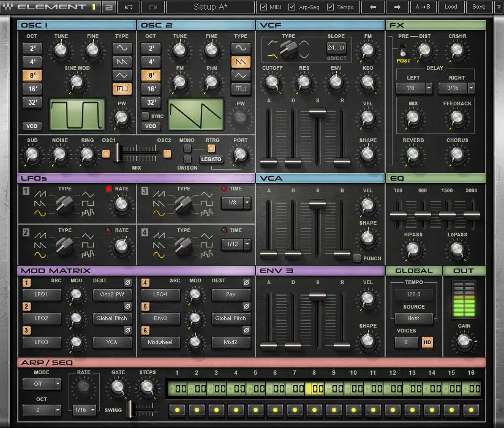
Task: Open the ARP mode dropdown set to Off
Action: [x=41, y=384]
